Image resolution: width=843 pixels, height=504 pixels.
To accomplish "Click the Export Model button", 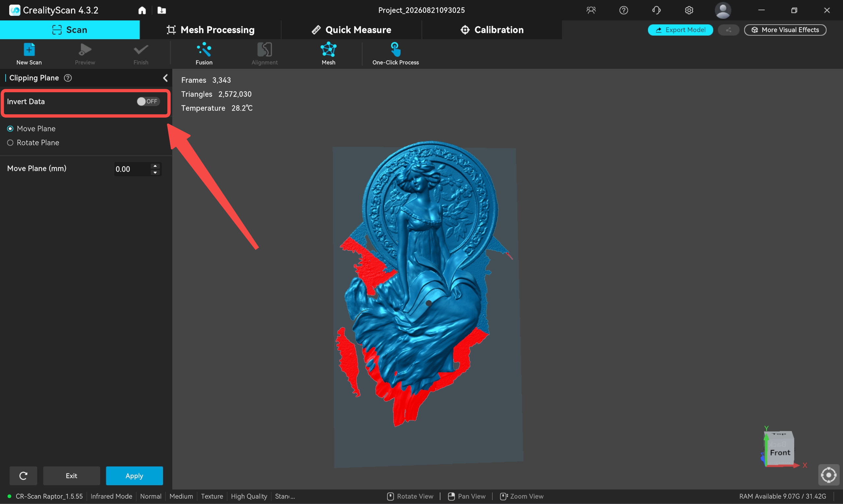I will click(x=680, y=30).
